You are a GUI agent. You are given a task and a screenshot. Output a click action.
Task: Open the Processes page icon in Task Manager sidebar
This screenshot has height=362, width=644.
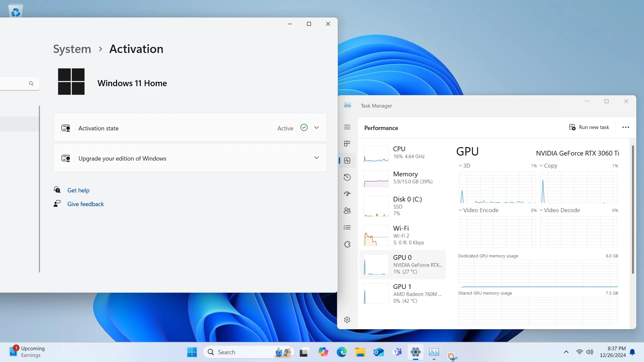347,143
